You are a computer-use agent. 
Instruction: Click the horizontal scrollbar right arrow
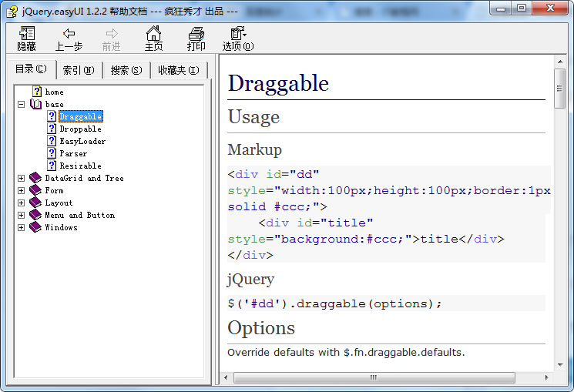click(x=547, y=377)
